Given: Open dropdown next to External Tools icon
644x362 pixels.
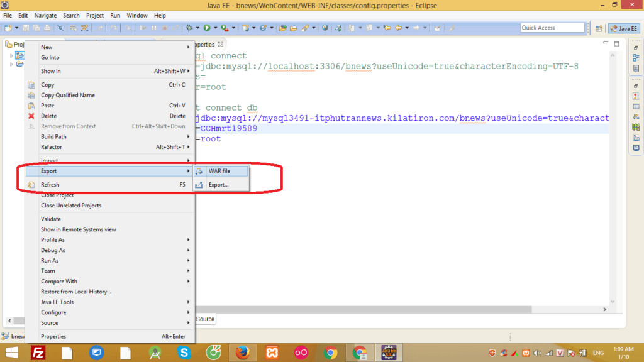Looking at the screenshot, I should click(233, 28).
